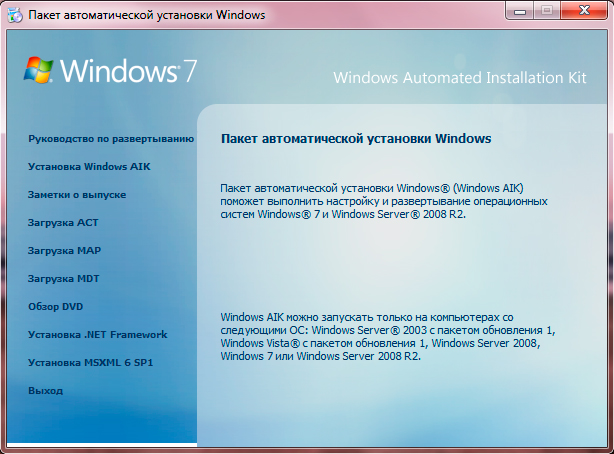Click the Windows Automated Installation Kit banner text

click(460, 78)
